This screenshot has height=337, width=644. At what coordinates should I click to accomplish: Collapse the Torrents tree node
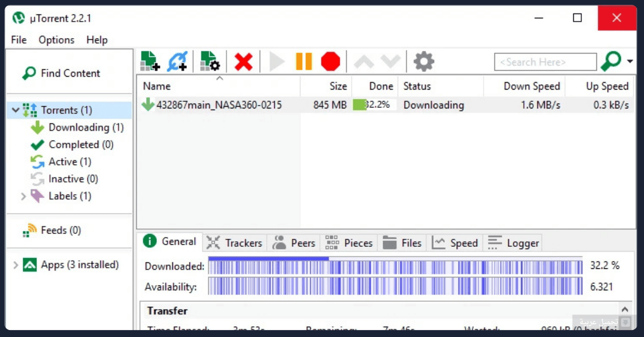point(15,110)
